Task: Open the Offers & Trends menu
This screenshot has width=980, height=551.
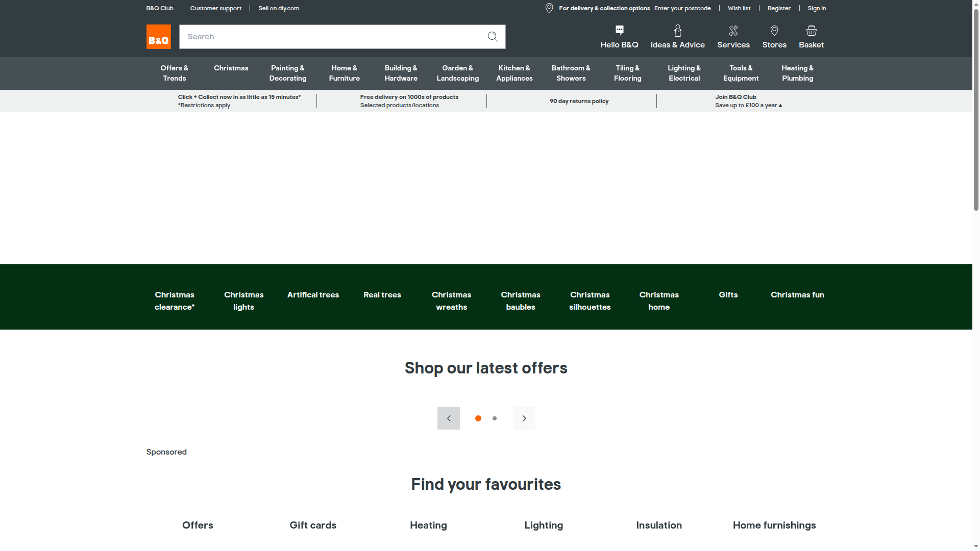Action: click(174, 73)
